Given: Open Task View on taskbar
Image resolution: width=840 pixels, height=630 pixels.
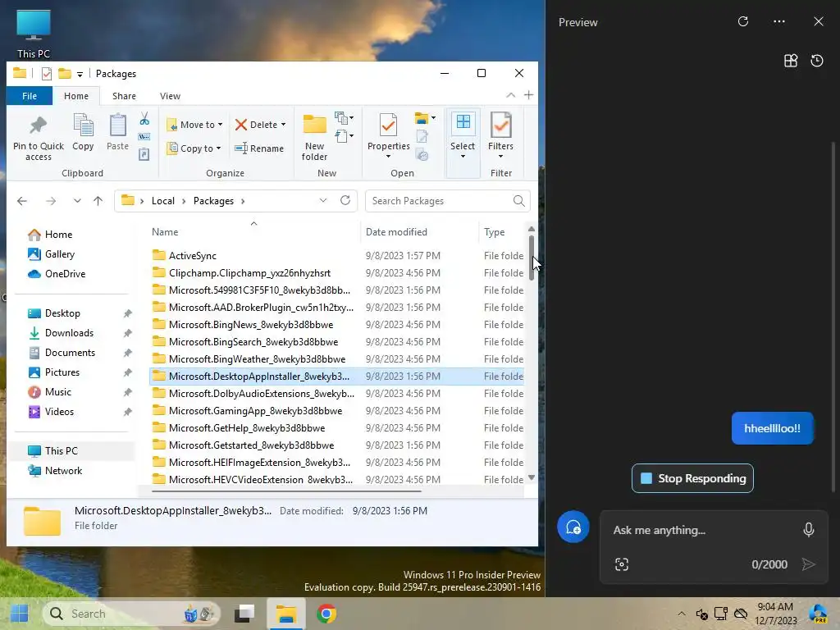Looking at the screenshot, I should [x=244, y=614].
